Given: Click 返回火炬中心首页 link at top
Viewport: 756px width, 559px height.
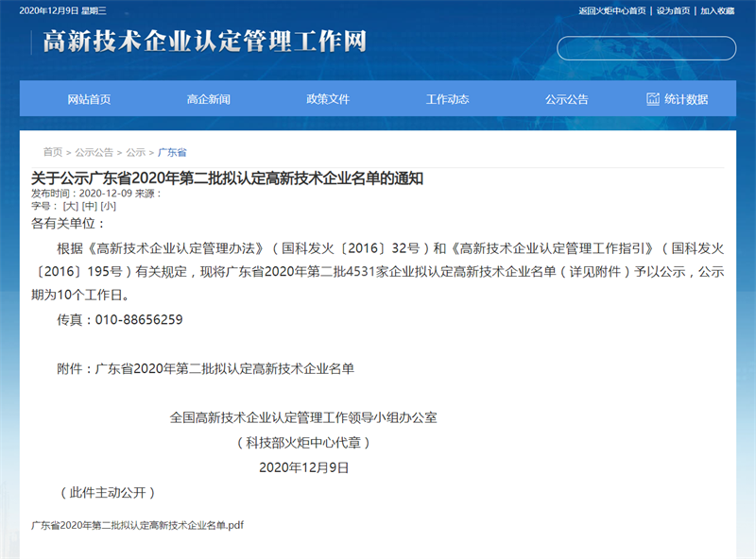Looking at the screenshot, I should click(612, 11).
